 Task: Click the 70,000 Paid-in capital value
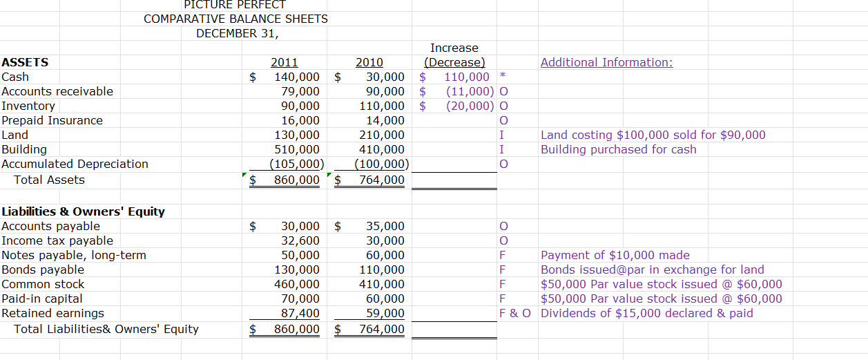tap(300, 299)
